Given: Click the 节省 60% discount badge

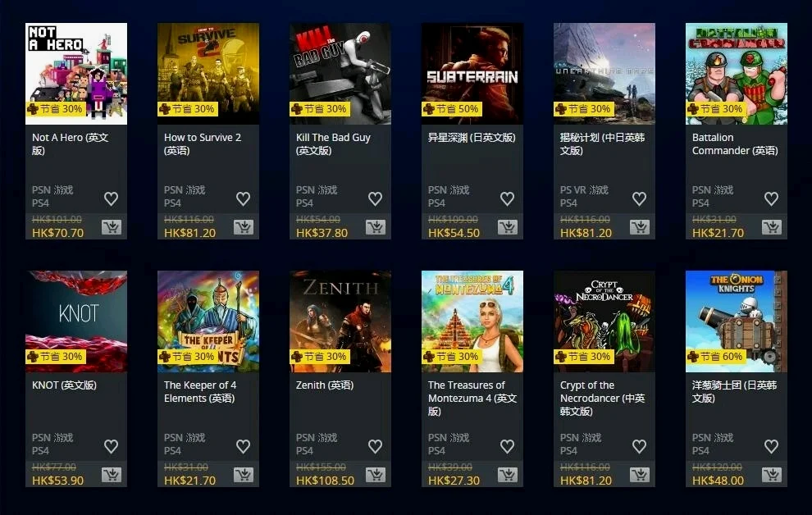Looking at the screenshot, I should (x=716, y=356).
